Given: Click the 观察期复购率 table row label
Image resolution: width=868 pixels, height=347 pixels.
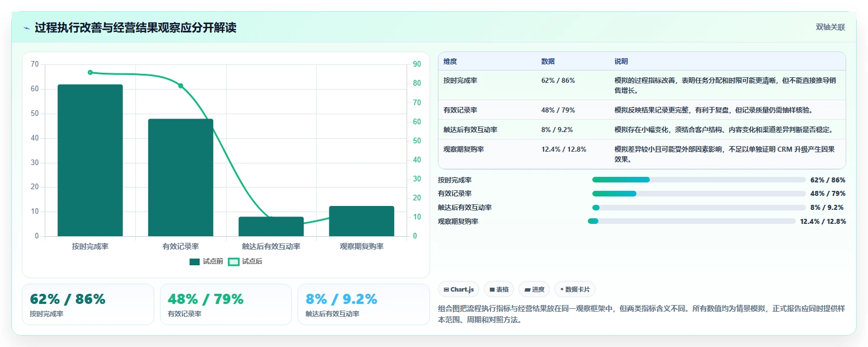Looking at the screenshot, I should [x=464, y=149].
